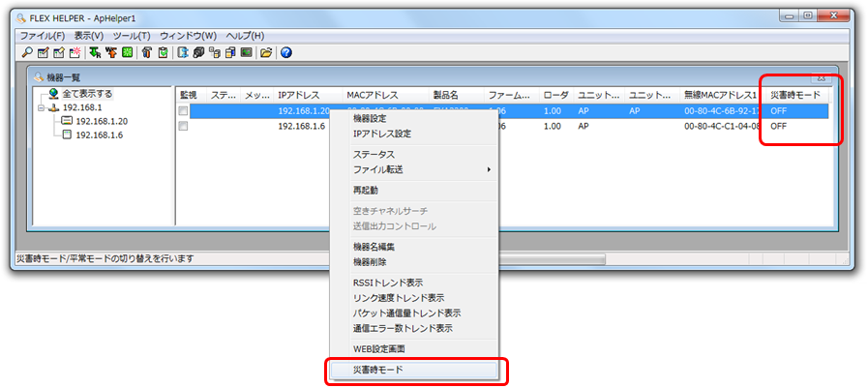Open the ウィンドウ(W) menu
This screenshot has width=868, height=388.
click(189, 36)
